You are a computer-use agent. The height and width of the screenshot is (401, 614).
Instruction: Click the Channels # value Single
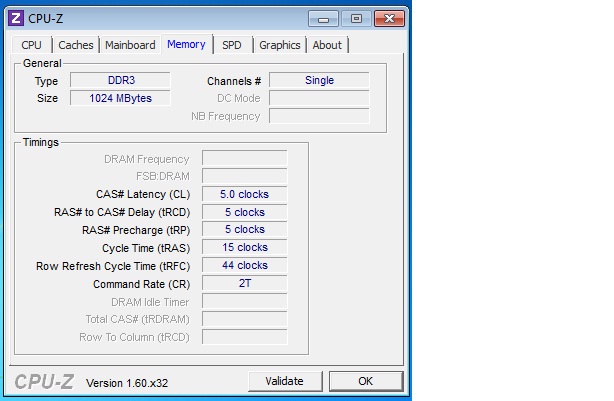[x=319, y=80]
